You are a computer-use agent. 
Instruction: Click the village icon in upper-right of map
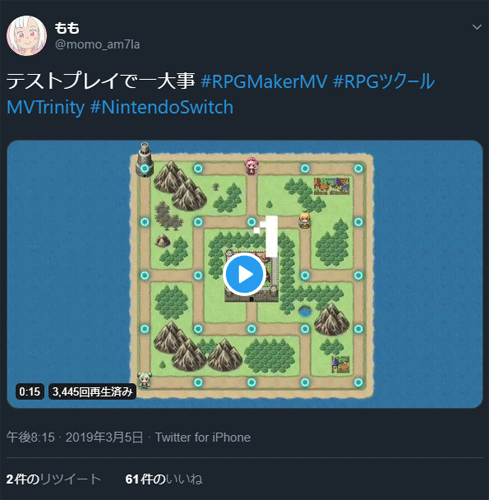[332, 186]
